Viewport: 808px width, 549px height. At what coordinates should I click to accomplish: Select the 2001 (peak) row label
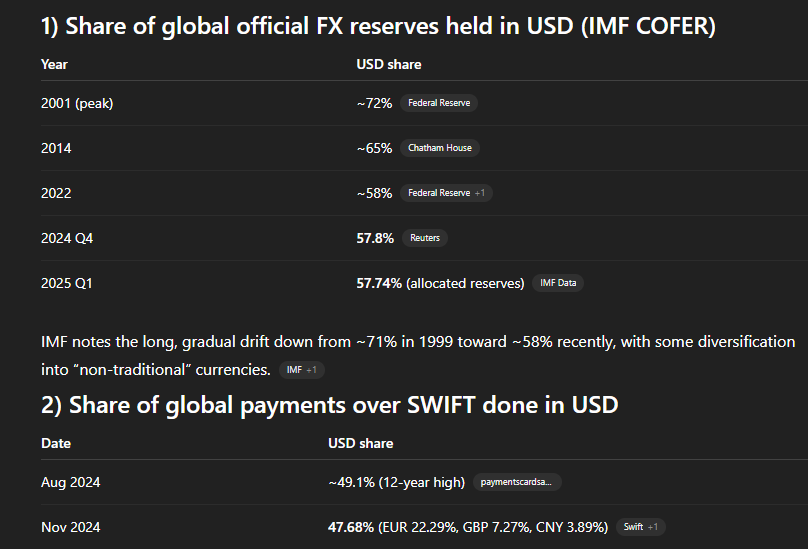[x=77, y=103]
